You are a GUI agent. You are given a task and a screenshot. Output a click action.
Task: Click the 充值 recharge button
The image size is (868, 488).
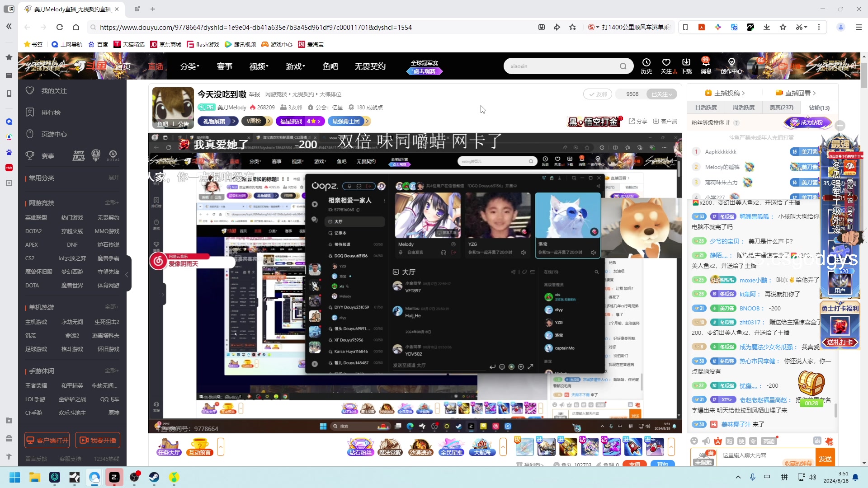(x=635, y=464)
